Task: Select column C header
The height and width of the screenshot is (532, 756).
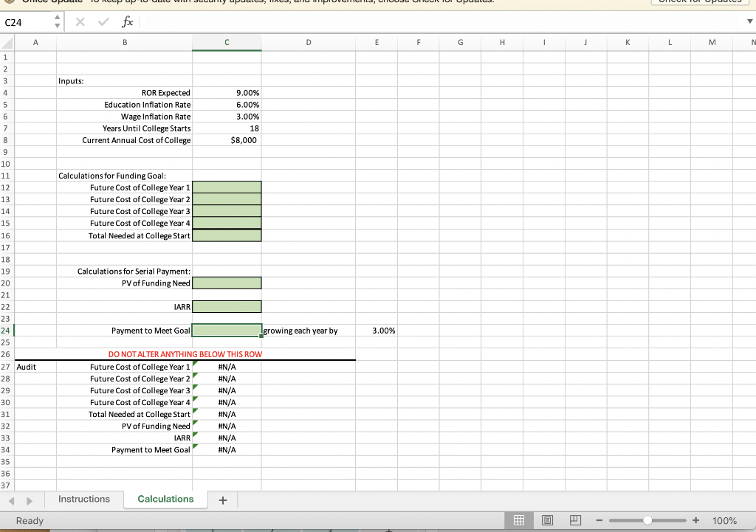Action: click(227, 42)
